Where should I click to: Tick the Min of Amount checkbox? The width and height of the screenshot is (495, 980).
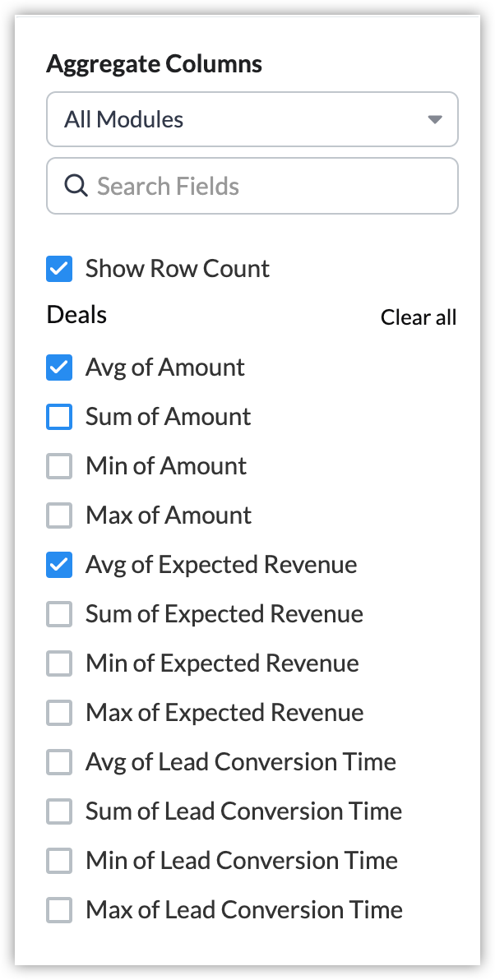[59, 466]
